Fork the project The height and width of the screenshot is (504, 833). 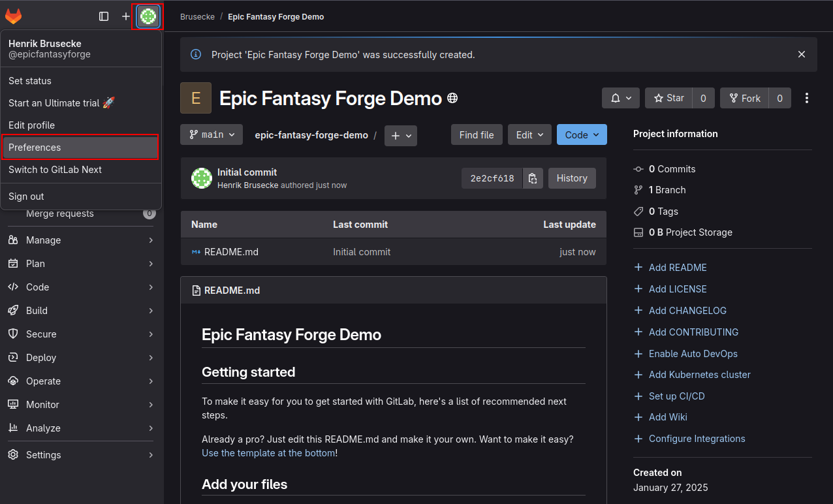coord(744,98)
